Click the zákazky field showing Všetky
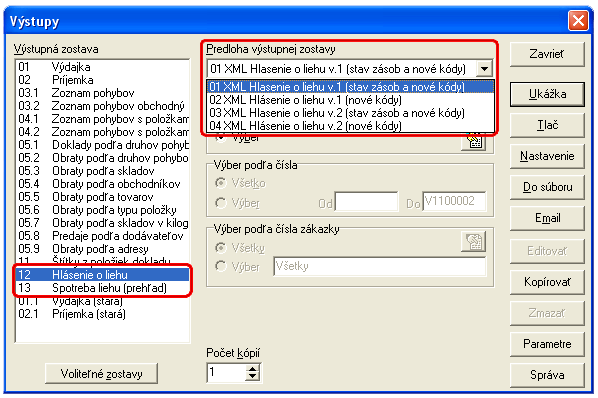598x398 pixels. tap(380, 266)
